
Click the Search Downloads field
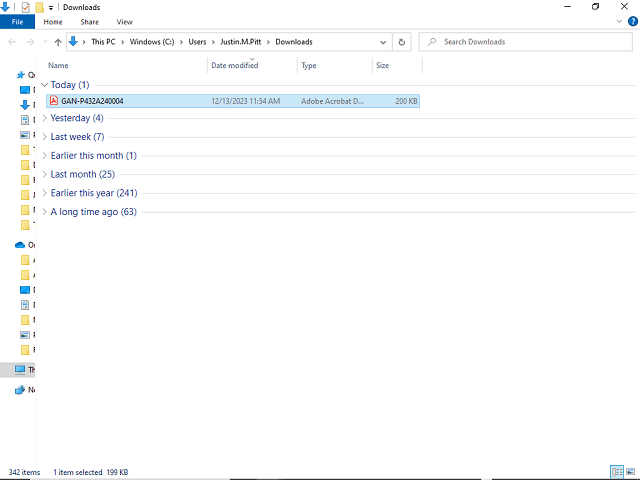point(530,42)
